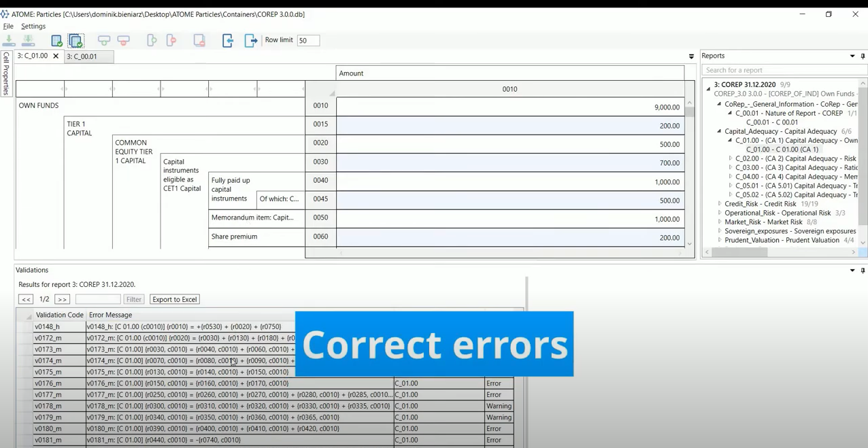Expand the Credit_Risk tree node
The height and width of the screenshot is (448, 868).
720,204
